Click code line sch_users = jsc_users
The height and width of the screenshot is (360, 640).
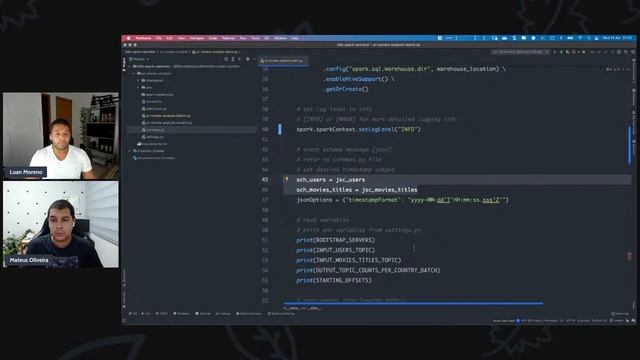click(331, 180)
